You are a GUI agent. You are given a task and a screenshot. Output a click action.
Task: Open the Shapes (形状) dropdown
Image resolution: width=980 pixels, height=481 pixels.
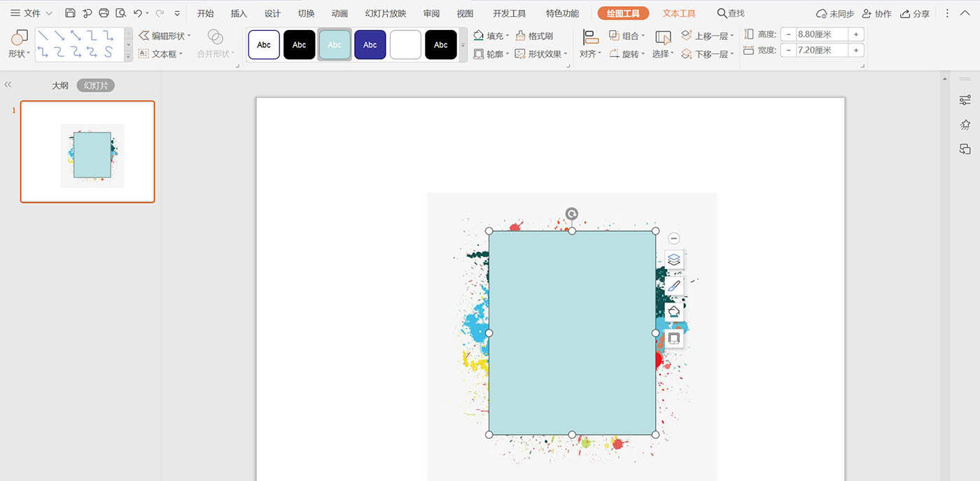coord(19,44)
